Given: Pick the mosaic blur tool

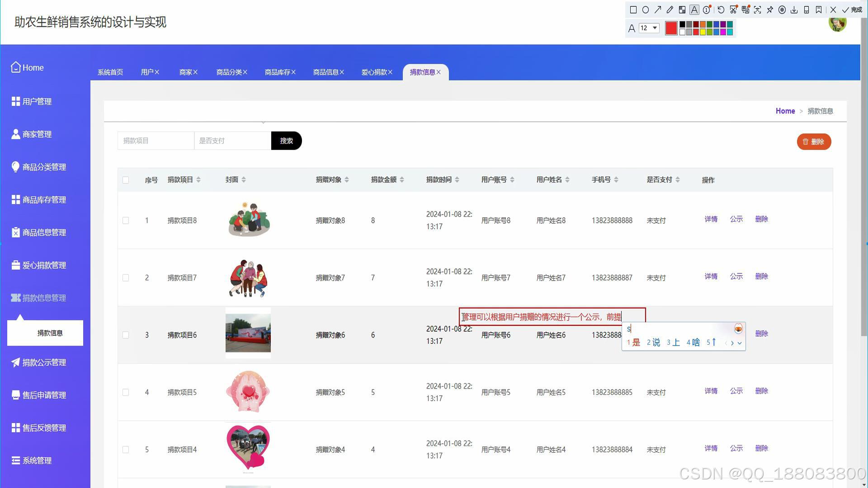Looking at the screenshot, I should click(682, 10).
